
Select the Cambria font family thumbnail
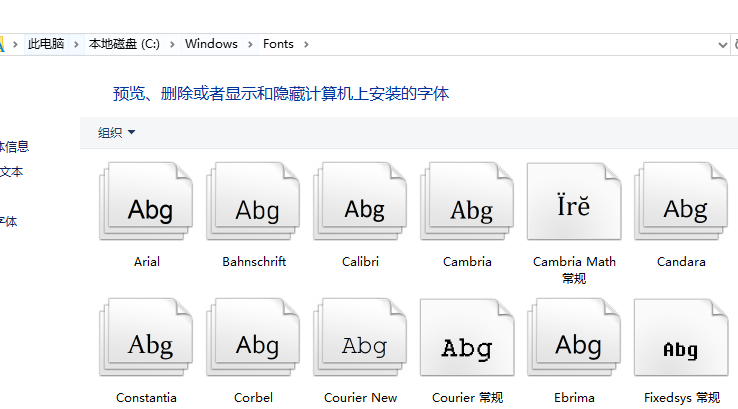coord(467,203)
